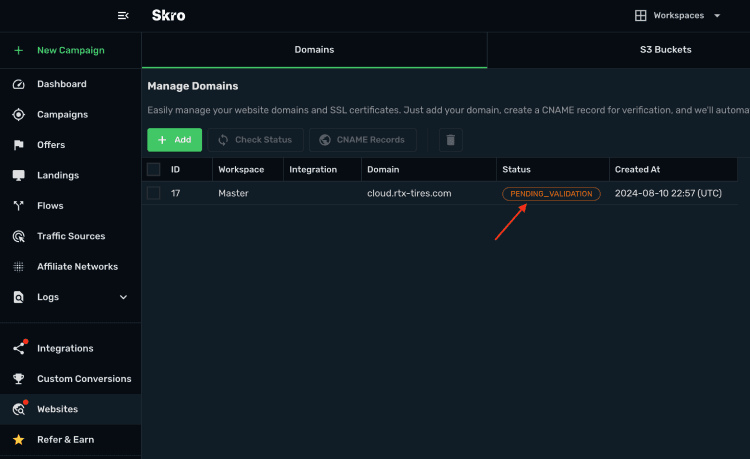Click the Workspaces grid icon
750x459 pixels.
pyautogui.click(x=640, y=16)
